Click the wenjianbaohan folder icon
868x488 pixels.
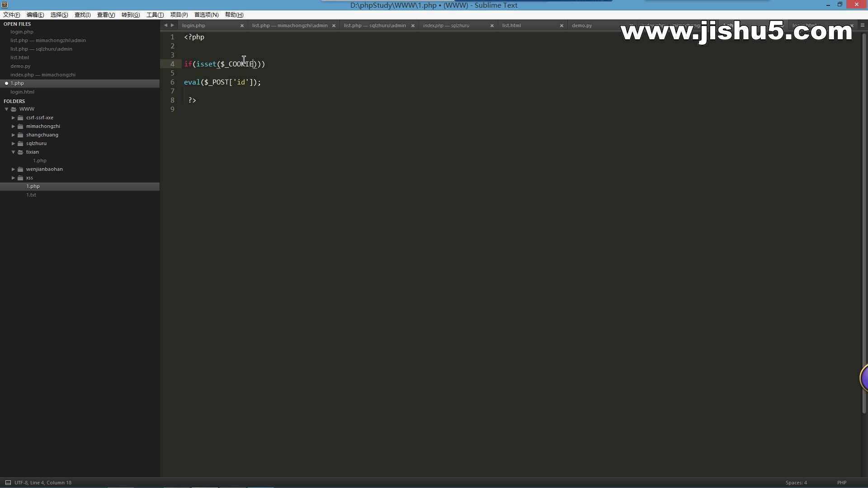pos(20,169)
